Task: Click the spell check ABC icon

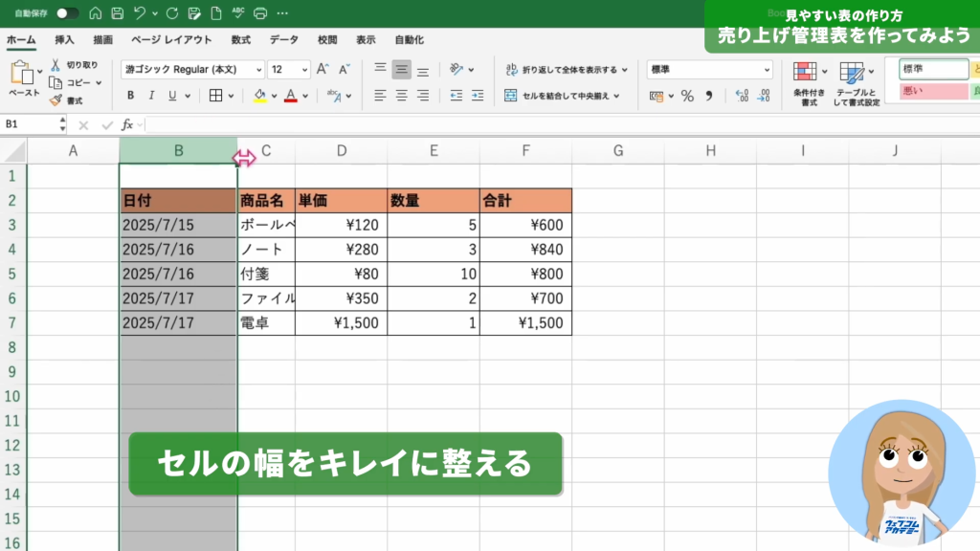Action: (x=238, y=13)
